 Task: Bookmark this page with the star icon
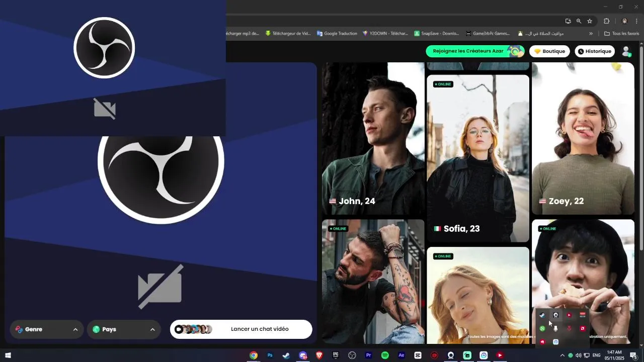click(x=590, y=21)
